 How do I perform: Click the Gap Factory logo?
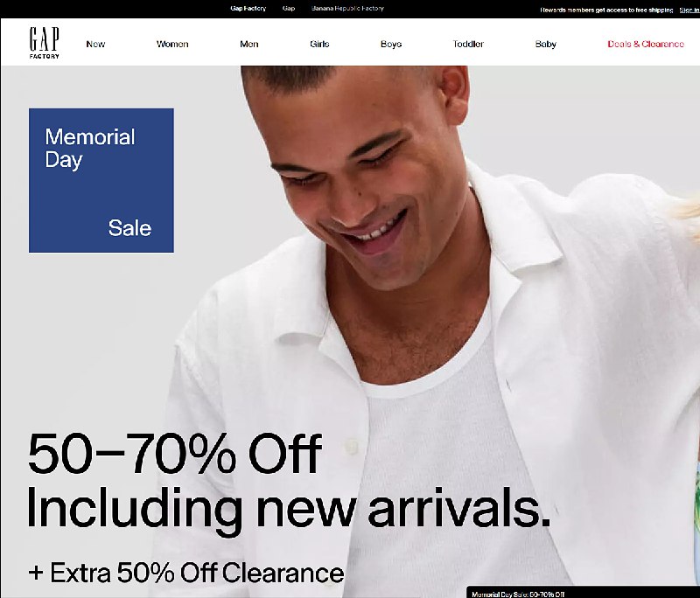[x=45, y=43]
